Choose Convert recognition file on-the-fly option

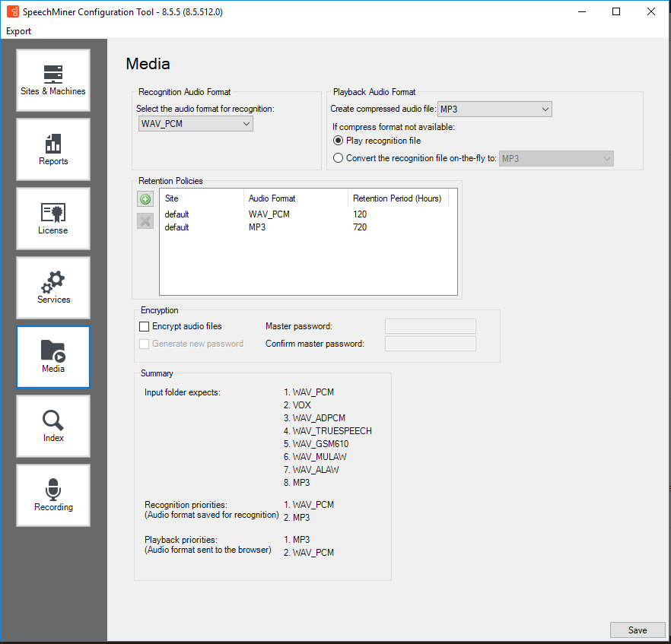[x=339, y=158]
